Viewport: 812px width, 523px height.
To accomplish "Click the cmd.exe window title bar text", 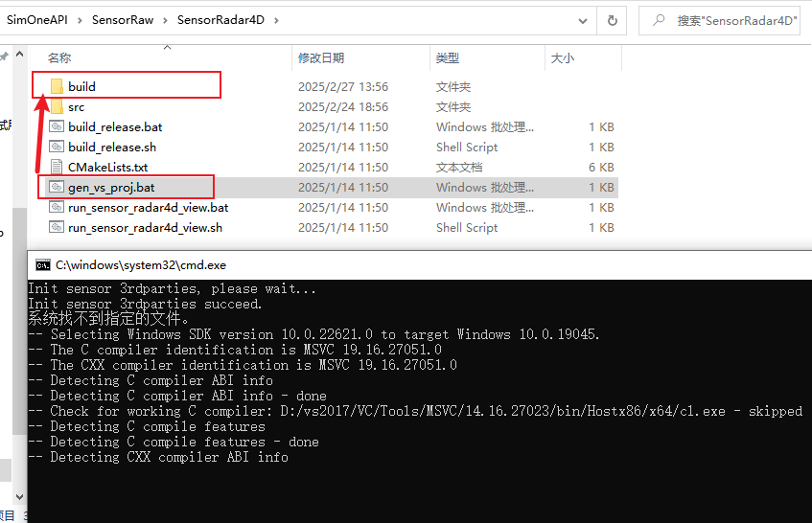I will click(x=141, y=265).
